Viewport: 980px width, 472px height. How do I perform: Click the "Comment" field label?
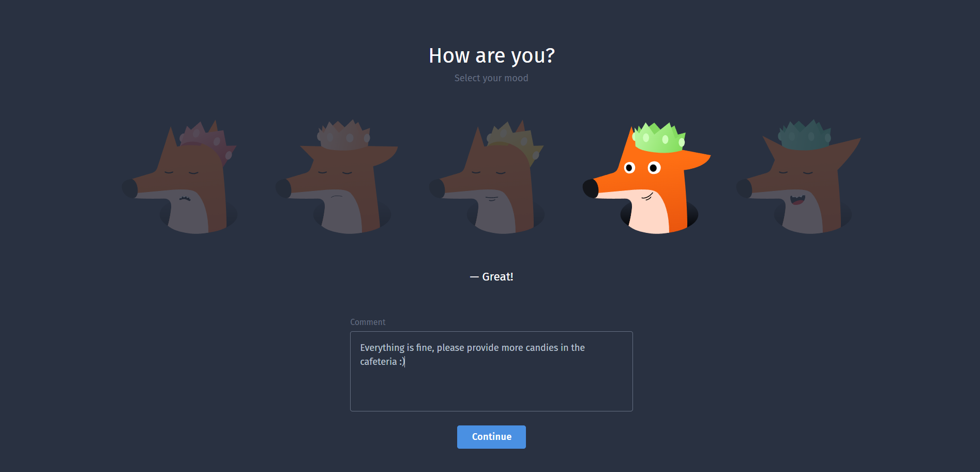[368, 322]
